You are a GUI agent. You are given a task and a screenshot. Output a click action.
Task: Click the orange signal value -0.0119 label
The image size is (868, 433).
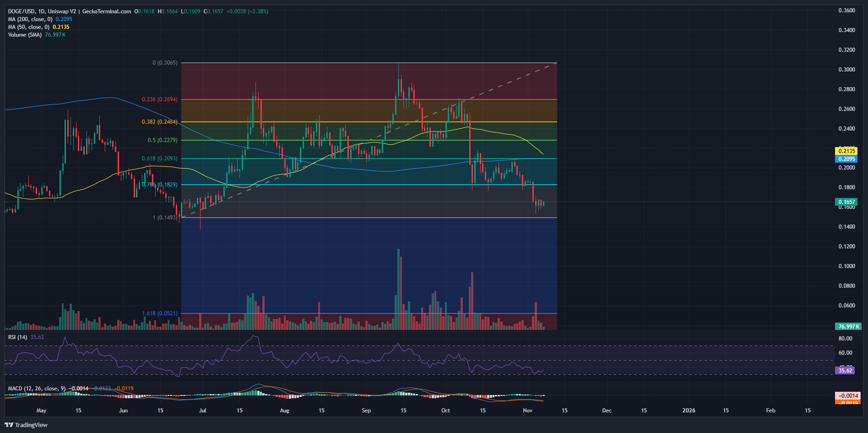[x=847, y=402]
